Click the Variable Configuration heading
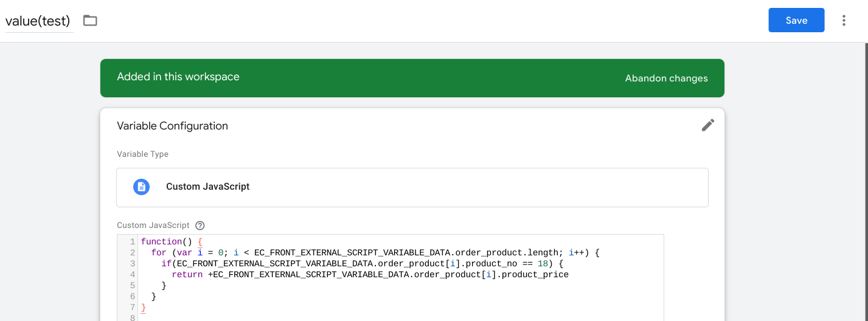The image size is (868, 321). 172,126
